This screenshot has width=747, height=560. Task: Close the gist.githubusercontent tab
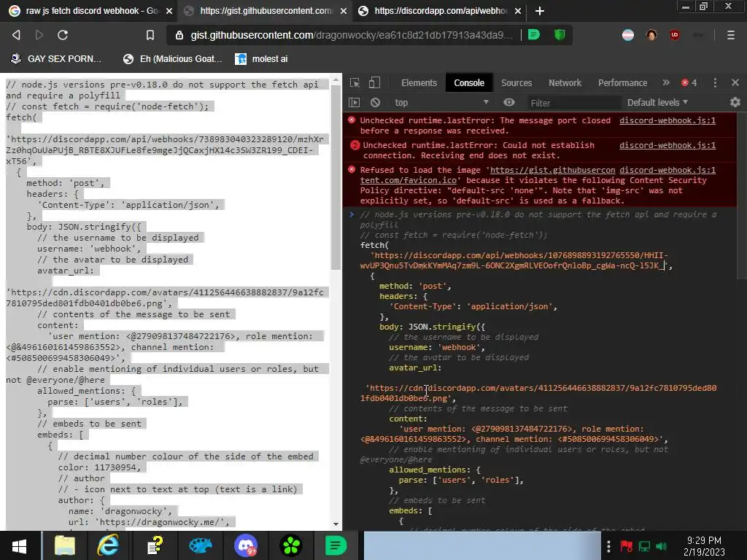point(343,11)
